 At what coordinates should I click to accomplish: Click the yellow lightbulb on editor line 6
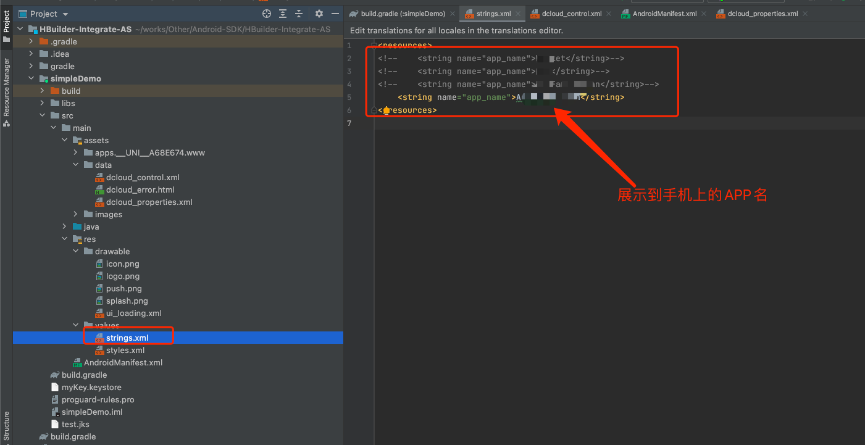pyautogui.click(x=386, y=110)
